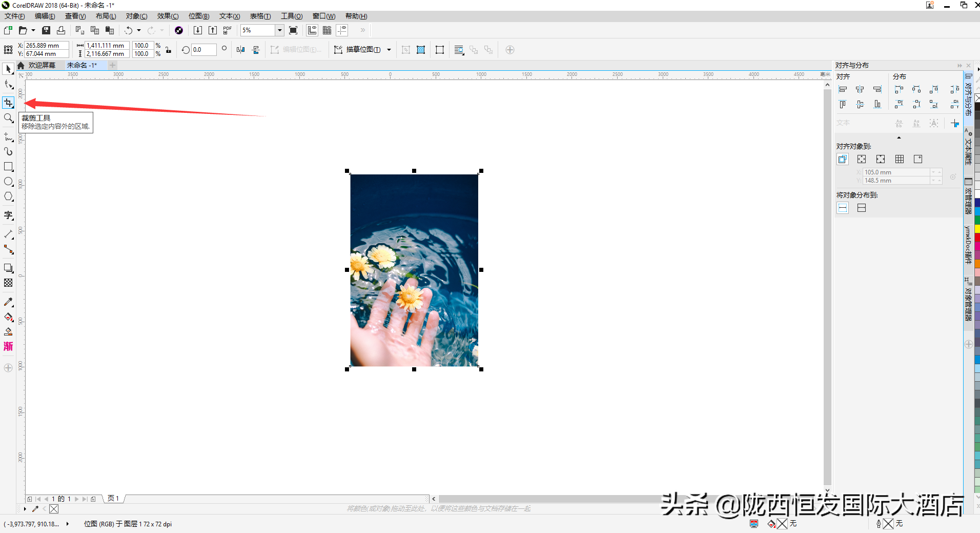The height and width of the screenshot is (533, 980).
Task: Select the Polygon tool
Action: (x=8, y=196)
